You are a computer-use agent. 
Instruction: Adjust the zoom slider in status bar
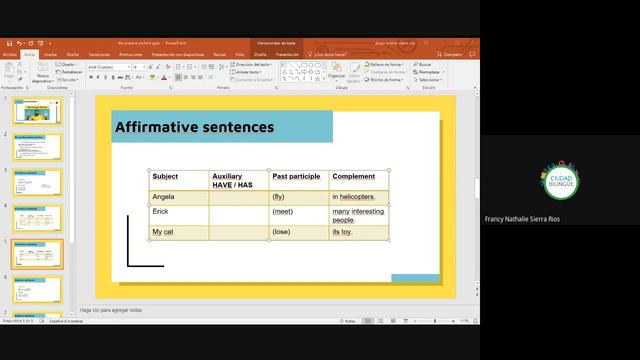(x=435, y=321)
